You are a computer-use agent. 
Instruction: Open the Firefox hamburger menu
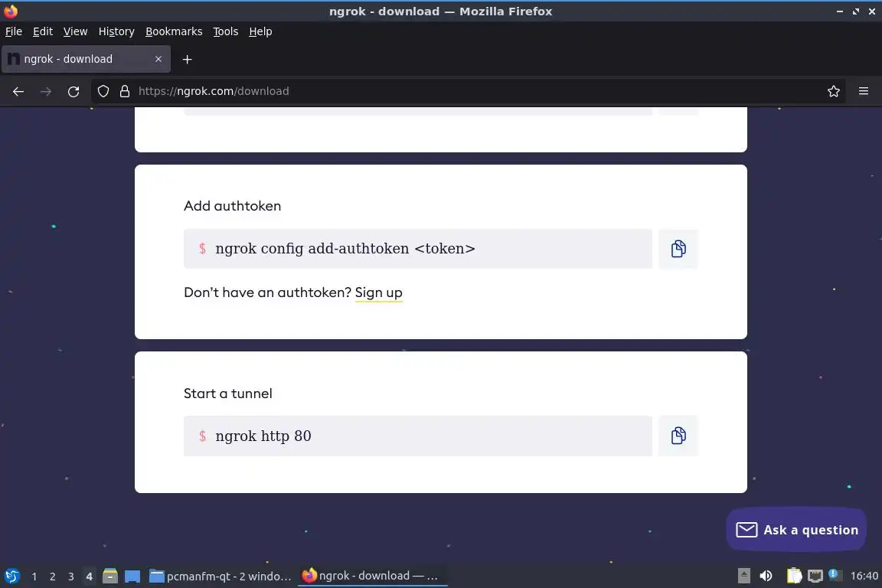coord(864,91)
